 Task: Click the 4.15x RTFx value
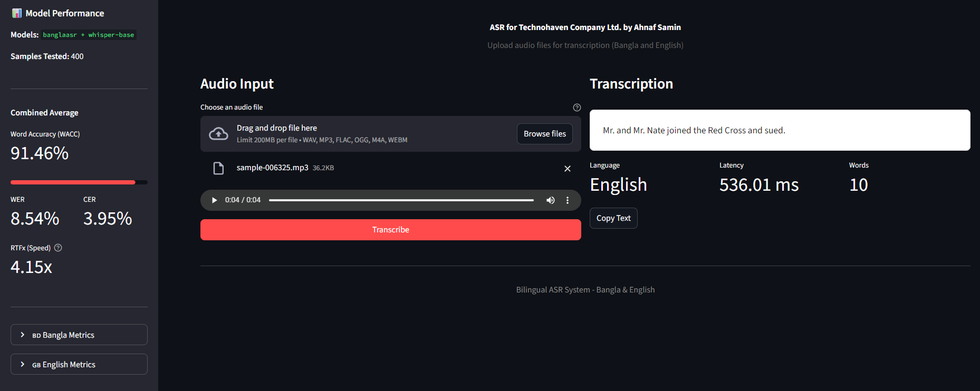(31, 267)
